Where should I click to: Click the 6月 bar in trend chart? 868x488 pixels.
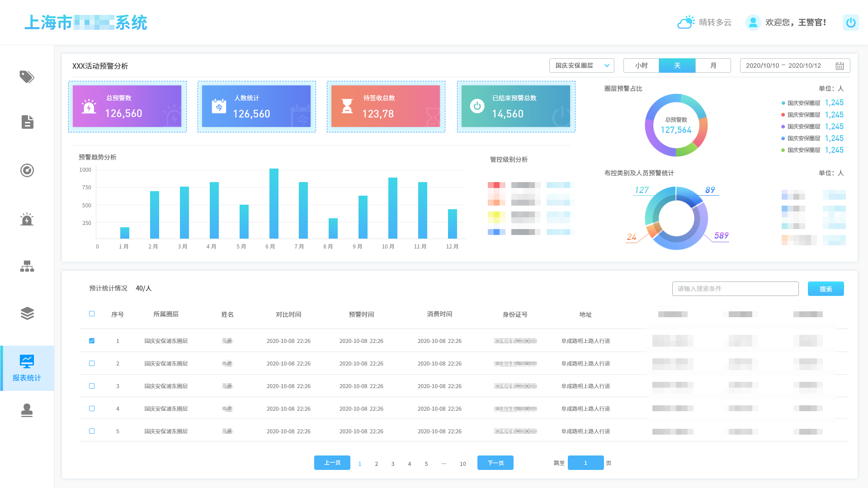[x=274, y=203]
